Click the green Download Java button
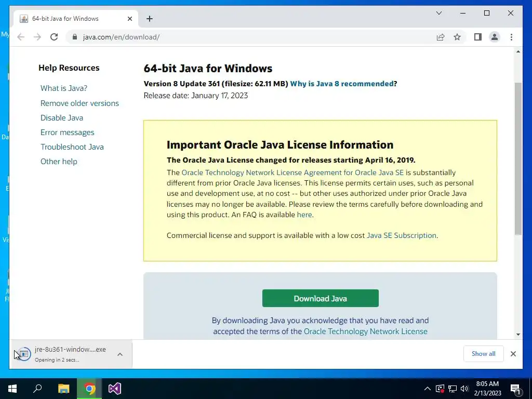Image resolution: width=532 pixels, height=399 pixels. 320,298
